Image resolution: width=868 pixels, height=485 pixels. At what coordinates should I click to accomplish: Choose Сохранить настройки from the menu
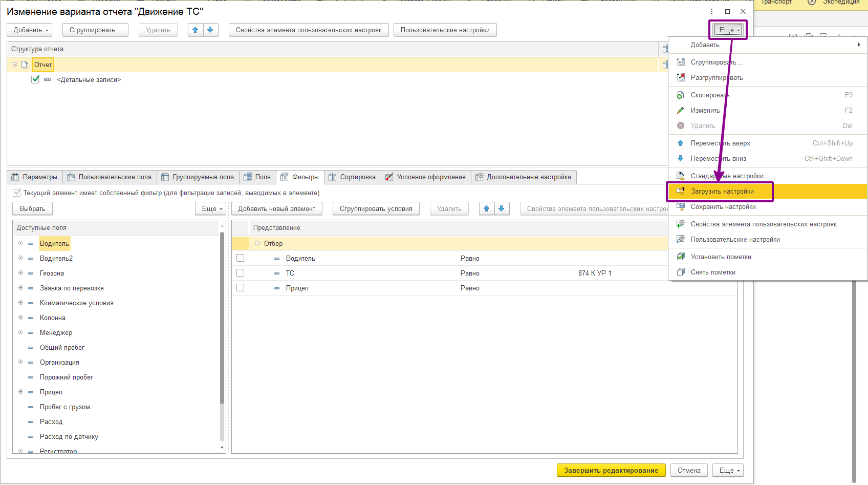(x=768, y=206)
